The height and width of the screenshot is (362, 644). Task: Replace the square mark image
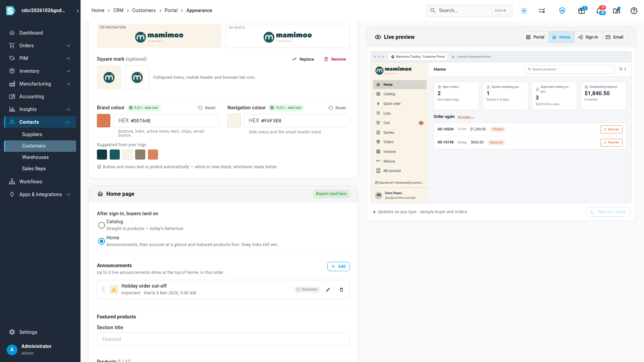tap(303, 59)
